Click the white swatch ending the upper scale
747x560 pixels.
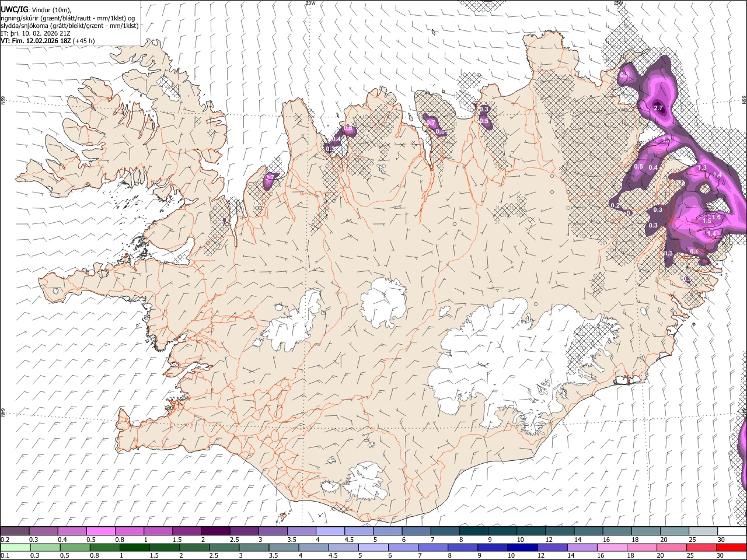pyautogui.click(x=732, y=531)
